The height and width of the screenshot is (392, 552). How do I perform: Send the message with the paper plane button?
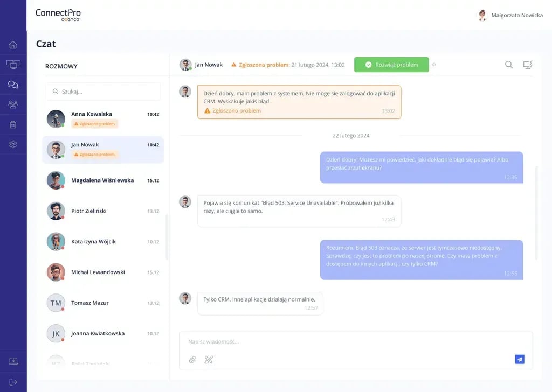[x=519, y=359]
